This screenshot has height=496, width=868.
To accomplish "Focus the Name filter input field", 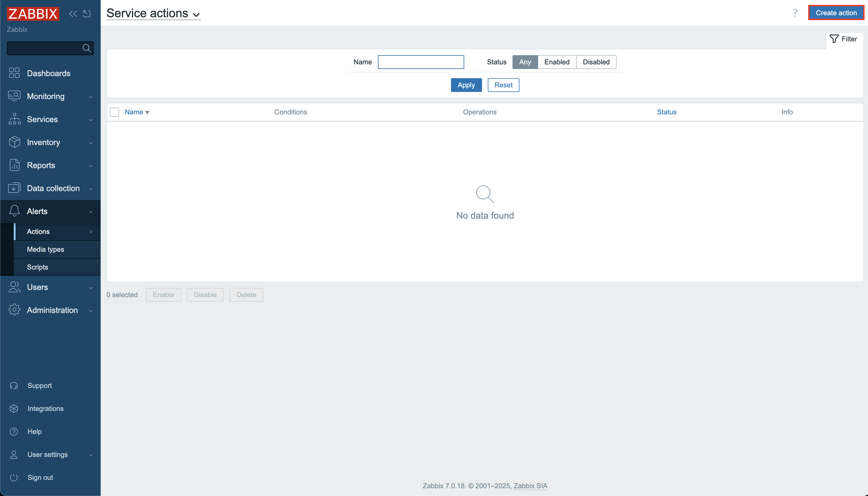I will (420, 62).
